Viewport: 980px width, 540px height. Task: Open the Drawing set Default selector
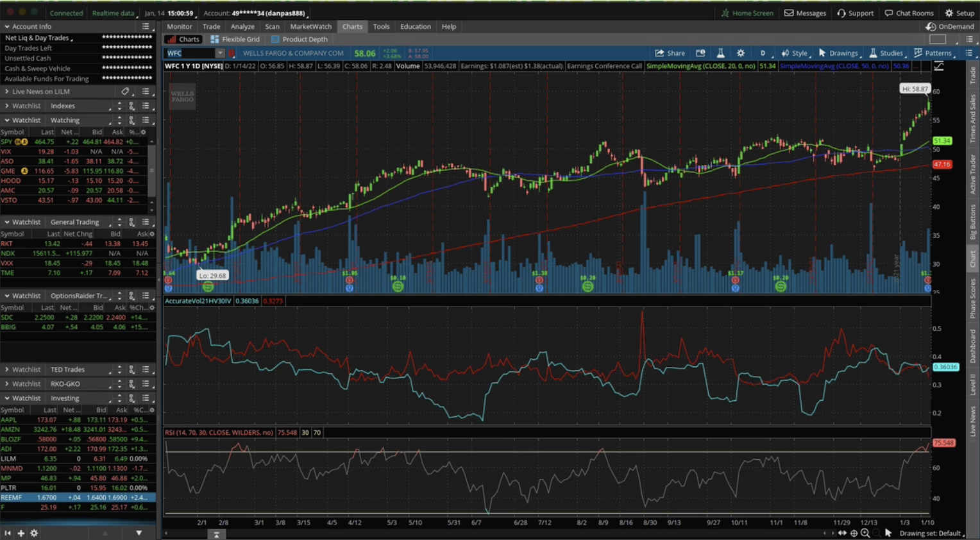(931, 534)
